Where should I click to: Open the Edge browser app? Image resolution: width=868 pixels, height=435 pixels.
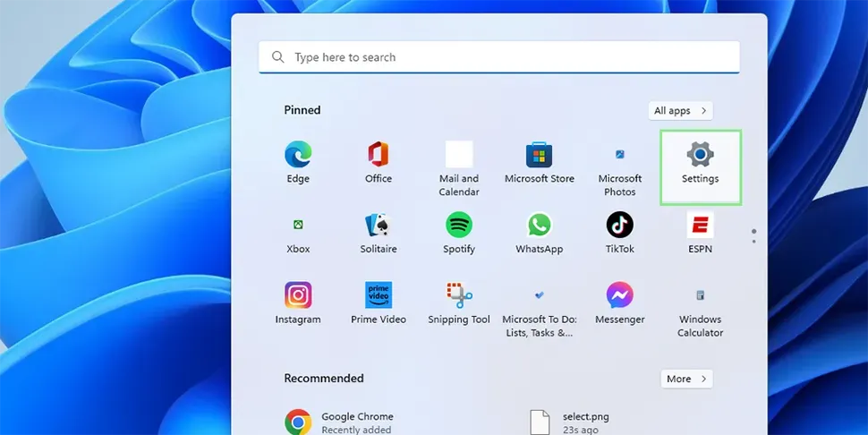[x=298, y=162]
